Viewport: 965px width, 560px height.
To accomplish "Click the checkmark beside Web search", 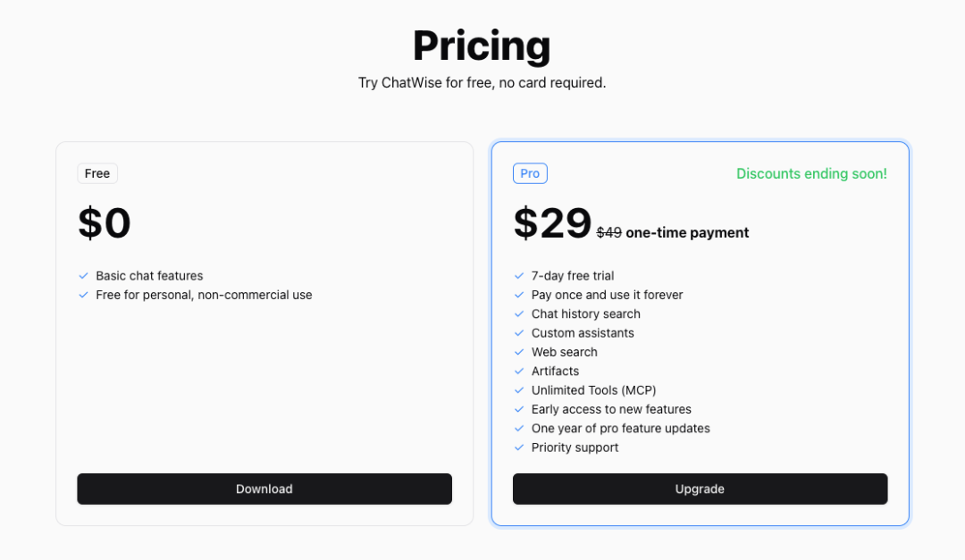I will [519, 352].
